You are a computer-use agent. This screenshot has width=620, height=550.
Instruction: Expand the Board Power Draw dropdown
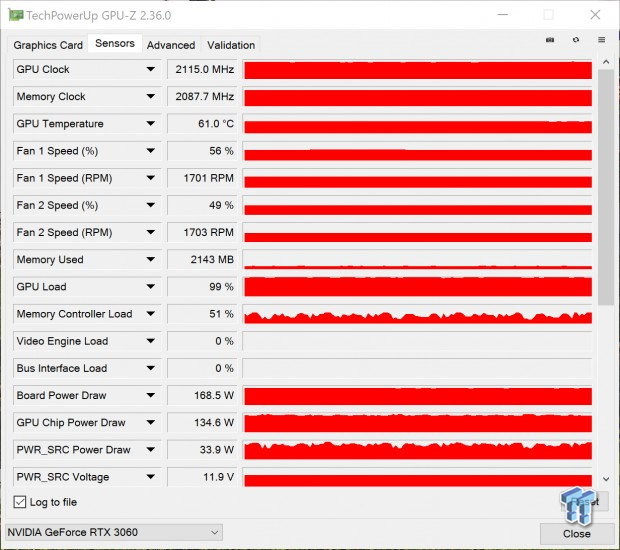click(x=150, y=395)
